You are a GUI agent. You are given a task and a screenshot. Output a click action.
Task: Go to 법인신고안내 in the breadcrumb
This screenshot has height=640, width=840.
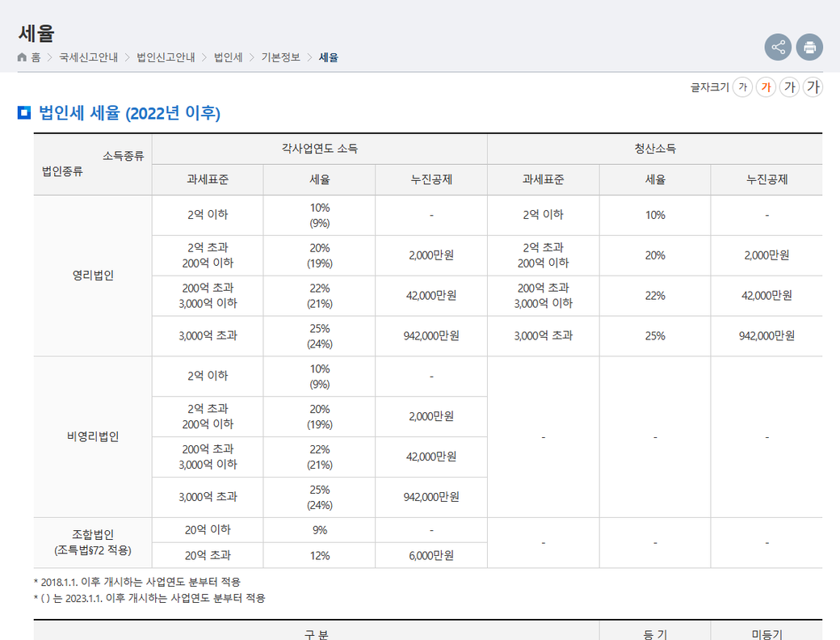(166, 57)
